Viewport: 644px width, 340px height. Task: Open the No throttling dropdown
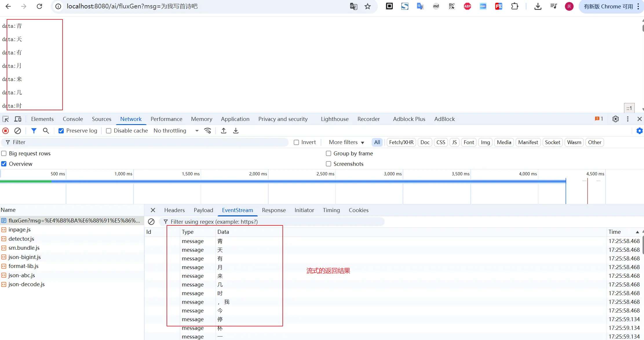(x=176, y=131)
